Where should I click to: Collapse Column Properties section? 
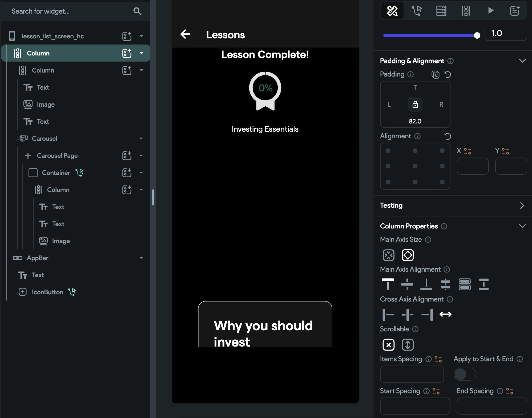[x=522, y=226]
